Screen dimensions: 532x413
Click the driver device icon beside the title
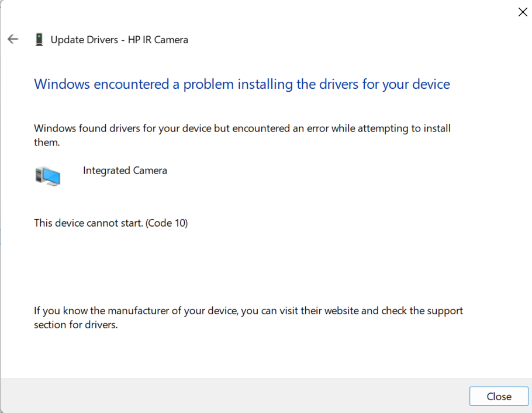39,39
